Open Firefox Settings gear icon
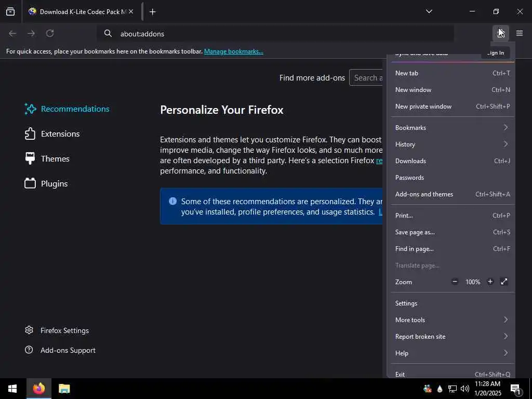 (29, 330)
